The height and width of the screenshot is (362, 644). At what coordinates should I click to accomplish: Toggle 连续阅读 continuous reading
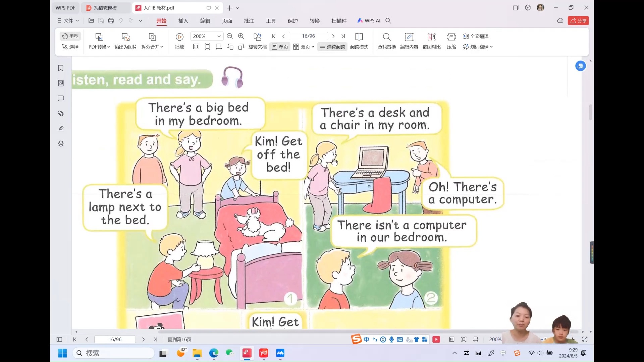pos(332,47)
